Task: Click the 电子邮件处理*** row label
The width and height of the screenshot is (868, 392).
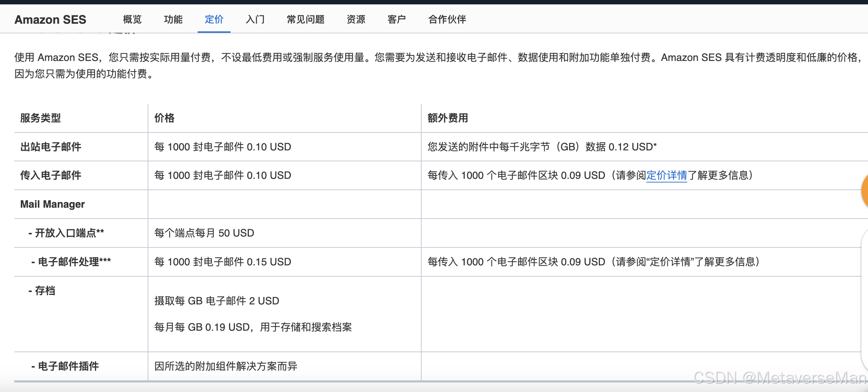Action: click(x=71, y=262)
